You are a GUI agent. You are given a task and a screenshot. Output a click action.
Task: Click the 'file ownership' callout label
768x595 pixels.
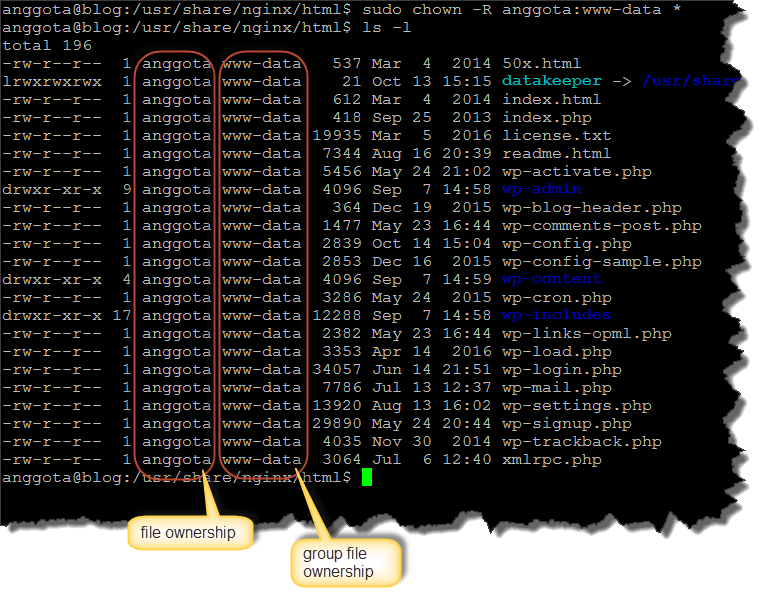187,533
